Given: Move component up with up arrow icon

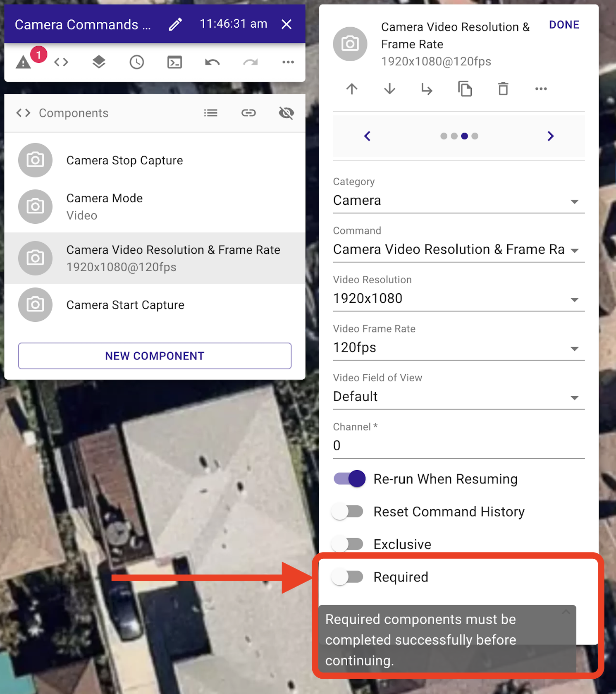Looking at the screenshot, I should [352, 89].
